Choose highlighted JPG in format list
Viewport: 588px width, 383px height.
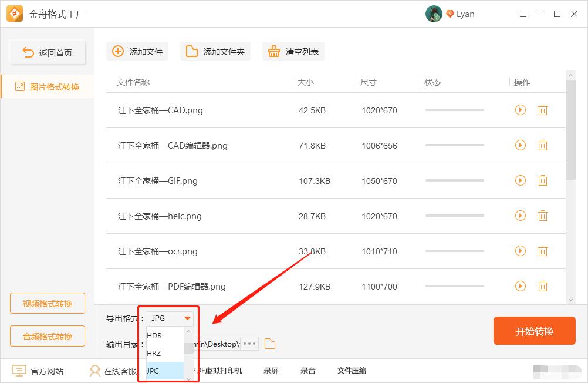[165, 371]
